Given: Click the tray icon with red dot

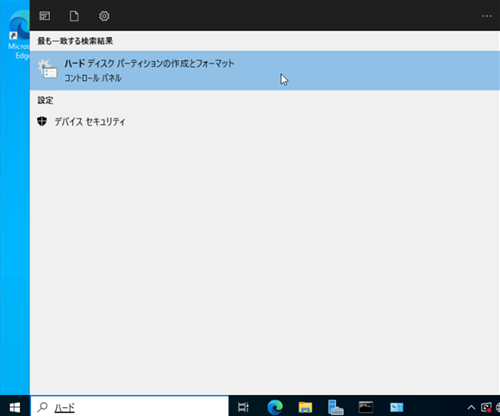Looking at the screenshot, I should (486, 407).
